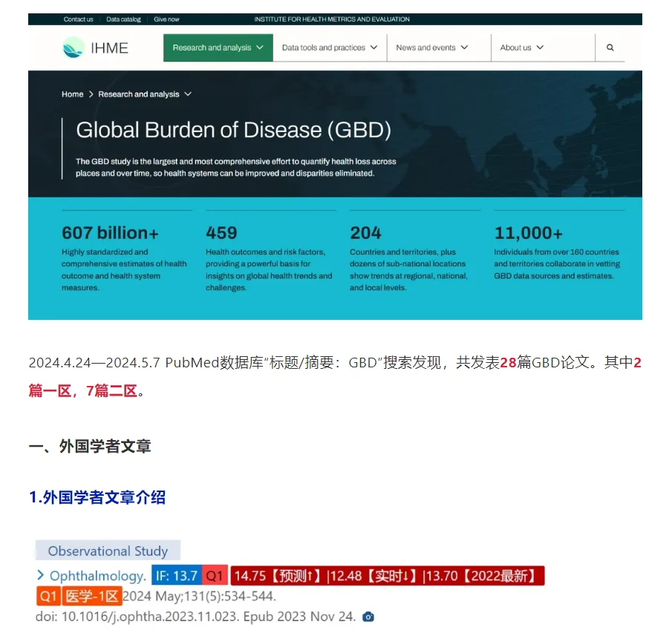The width and height of the screenshot is (672, 636).
Task: Click the IF: 13.7 blue badge
Action: tap(177, 576)
